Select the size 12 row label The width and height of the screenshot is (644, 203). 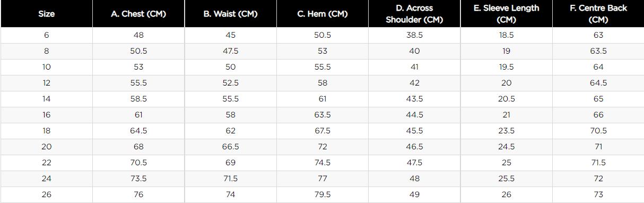point(47,83)
